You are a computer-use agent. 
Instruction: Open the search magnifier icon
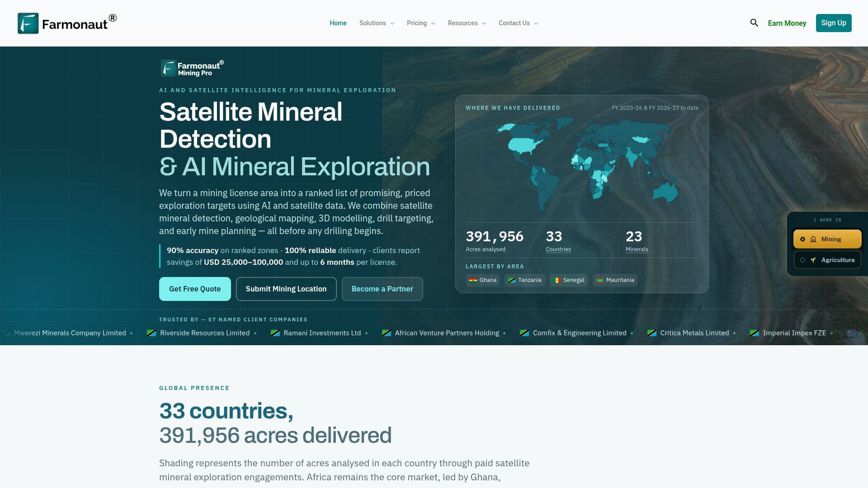[754, 23]
